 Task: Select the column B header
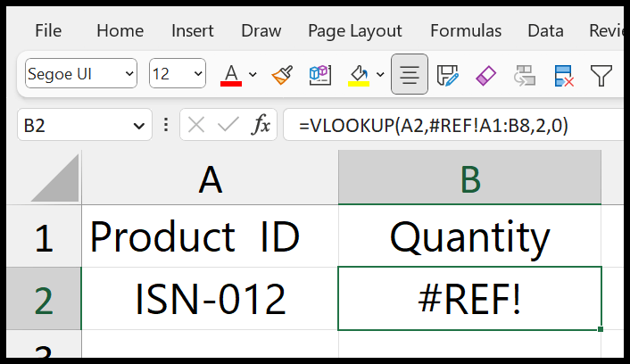[x=469, y=178]
